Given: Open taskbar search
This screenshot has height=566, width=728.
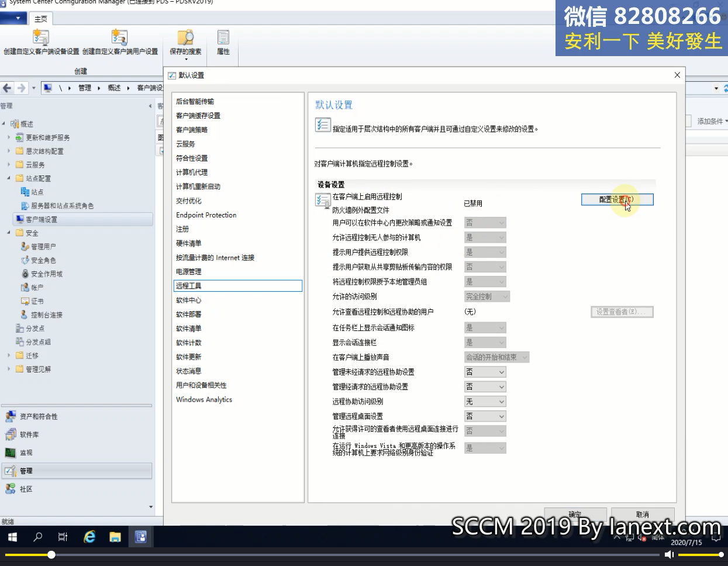Looking at the screenshot, I should pyautogui.click(x=38, y=537).
